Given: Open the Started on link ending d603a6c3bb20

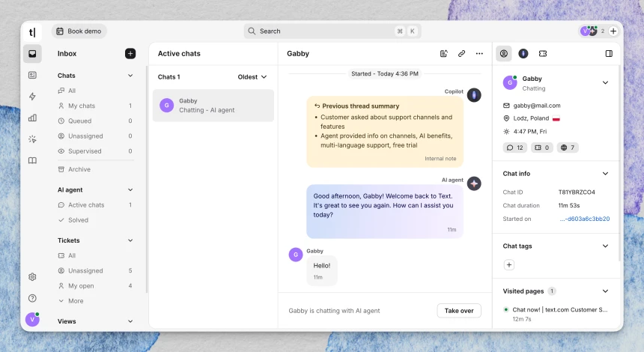Looking at the screenshot, I should pos(584,219).
